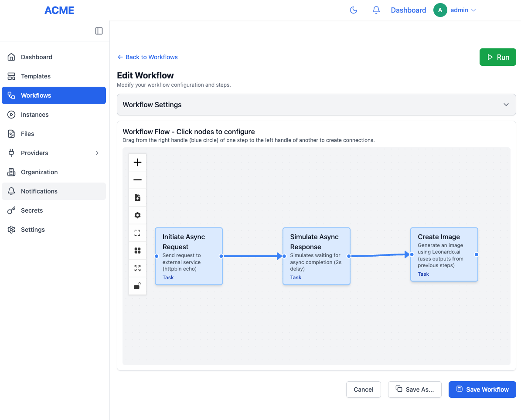521x420 pixels.
Task: Click the fullscreen expand icon in the flow toolbar
Action: point(137,268)
